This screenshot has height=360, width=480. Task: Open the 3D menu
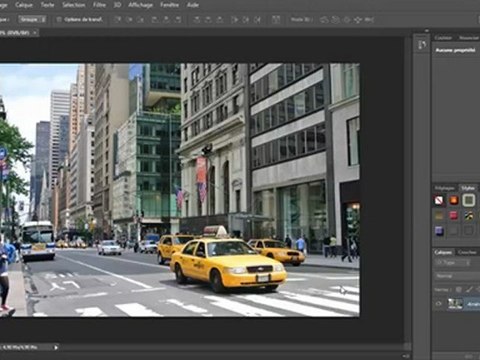[x=117, y=5]
